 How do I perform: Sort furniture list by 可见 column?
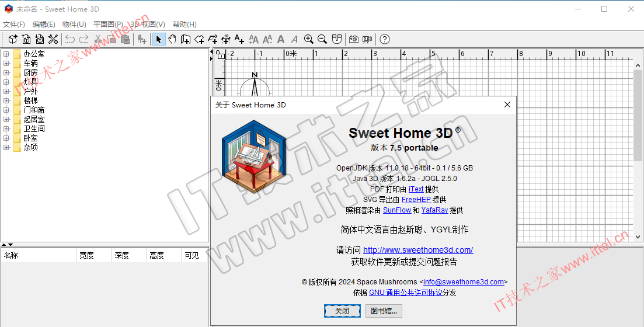pos(194,256)
